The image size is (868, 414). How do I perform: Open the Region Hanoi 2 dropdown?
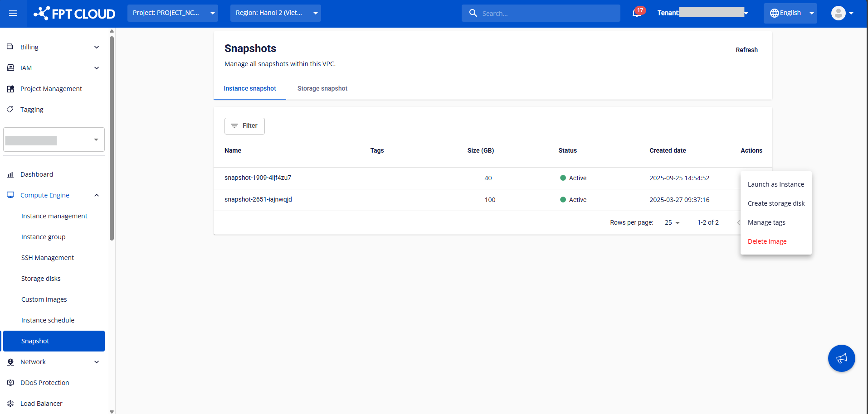coord(275,13)
